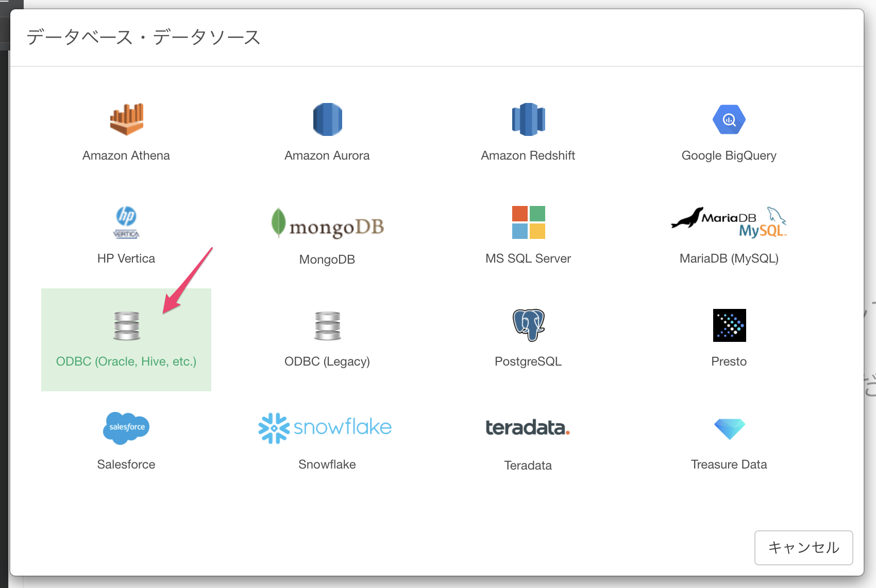Choose the mongoDB logo

click(x=327, y=223)
